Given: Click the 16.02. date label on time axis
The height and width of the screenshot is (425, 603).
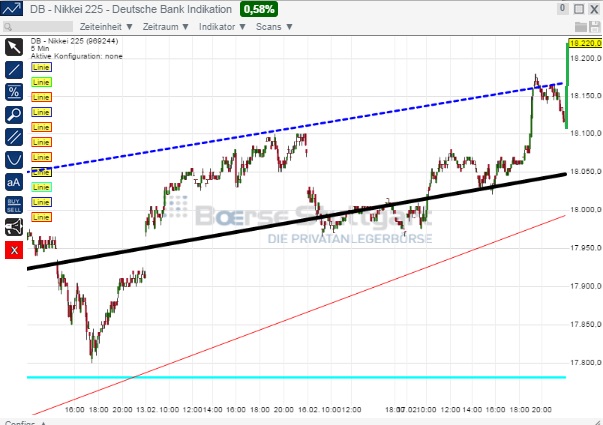Looking at the screenshot, I should tap(308, 410).
